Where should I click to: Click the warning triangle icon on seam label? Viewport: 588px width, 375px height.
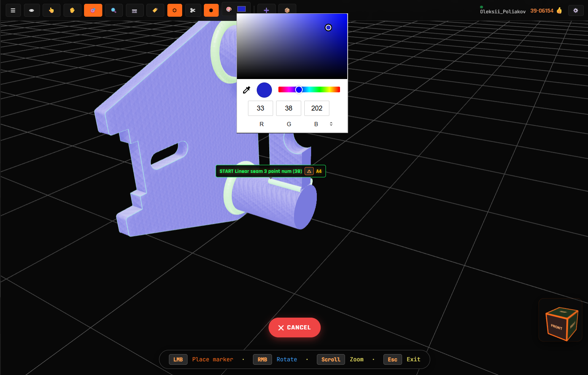[309, 171]
